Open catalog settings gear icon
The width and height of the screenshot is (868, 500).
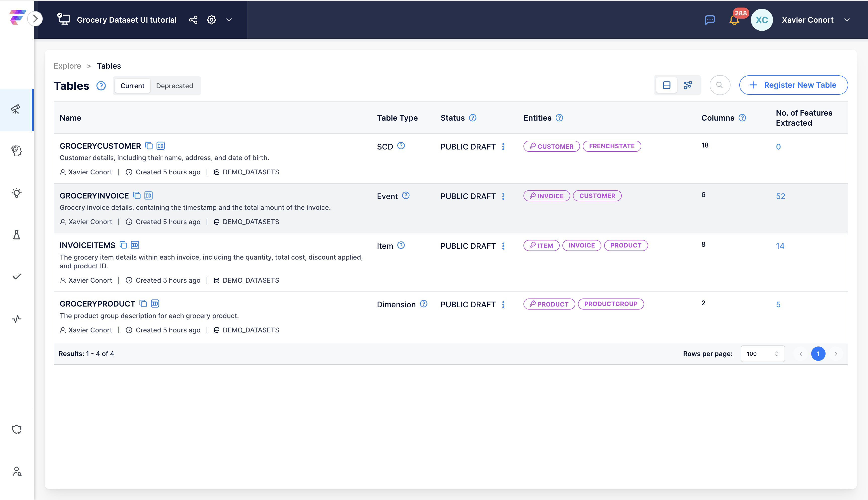212,20
